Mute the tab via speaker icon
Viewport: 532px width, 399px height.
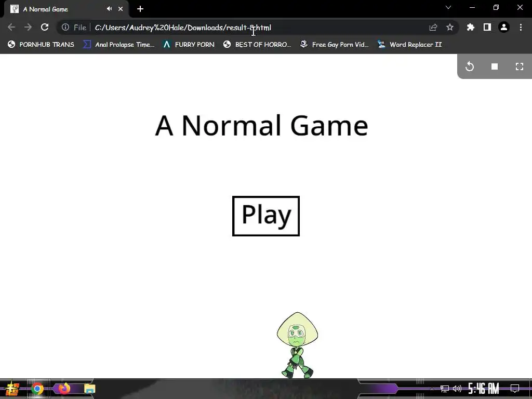(x=109, y=9)
